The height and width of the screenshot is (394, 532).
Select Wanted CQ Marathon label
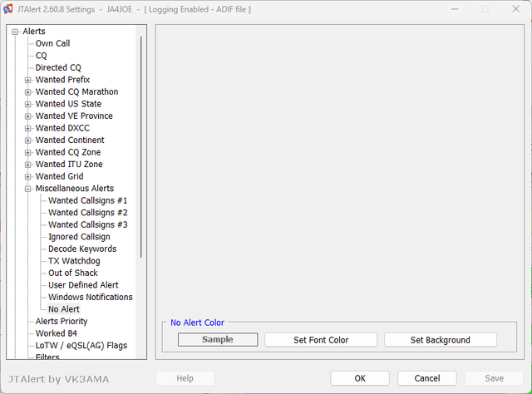76,91
